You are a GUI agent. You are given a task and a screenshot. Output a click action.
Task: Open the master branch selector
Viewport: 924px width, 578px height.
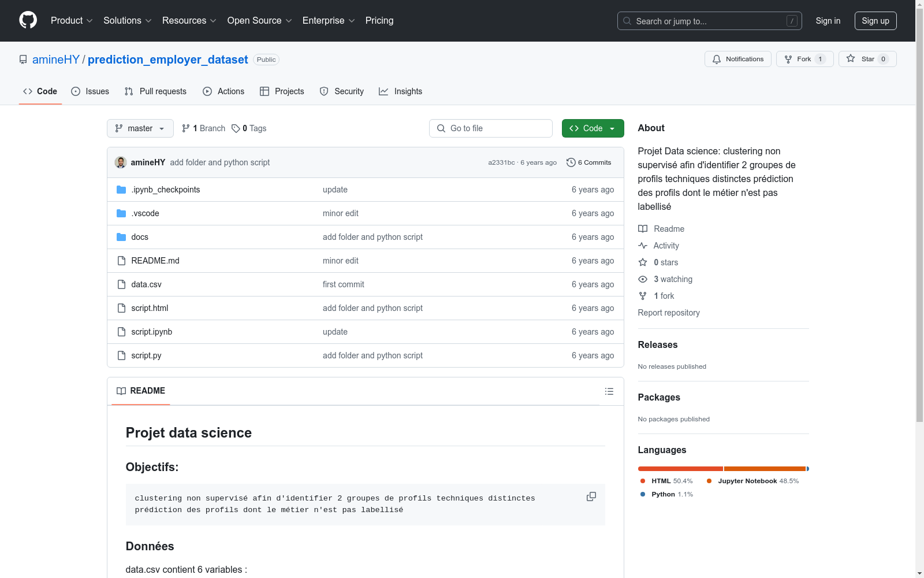pyautogui.click(x=140, y=128)
